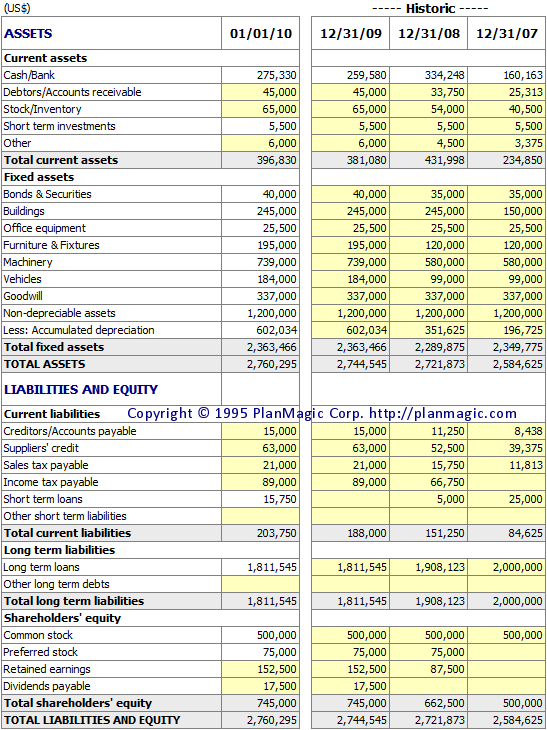547x730 pixels.
Task: Click the ASSETS section heading
Action: [28, 34]
